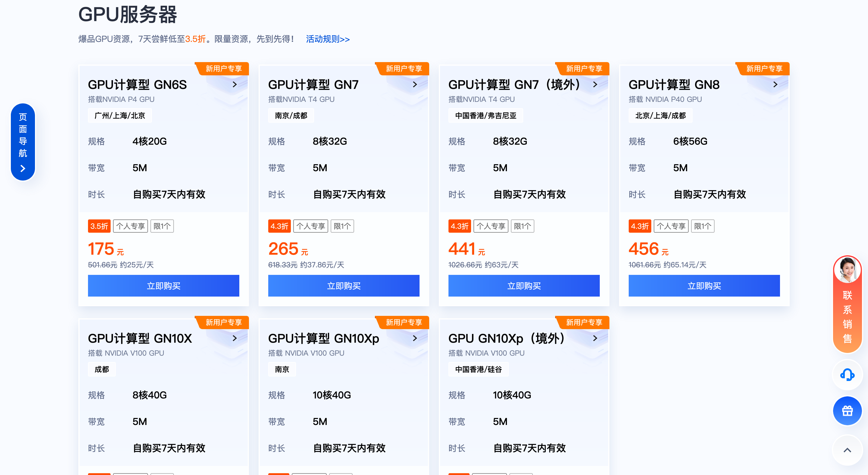This screenshot has width=868, height=475.
Task: Open the gift box promotions icon
Action: (847, 411)
